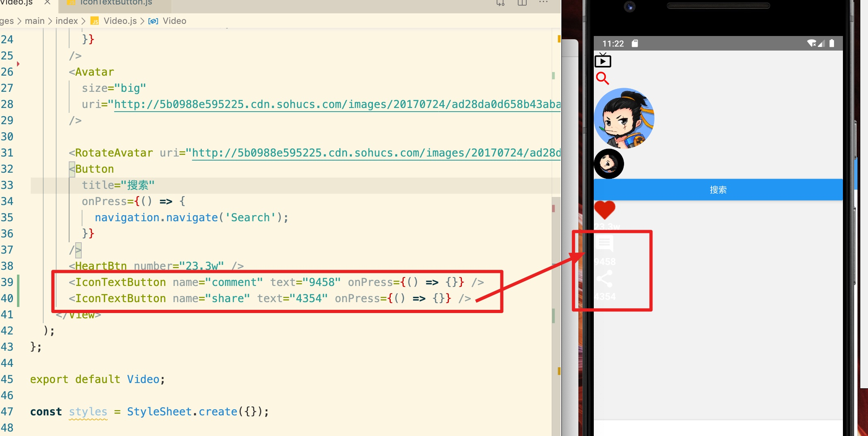Click the HeartBtn tag on line 38
The width and height of the screenshot is (868, 436).
(x=98, y=266)
